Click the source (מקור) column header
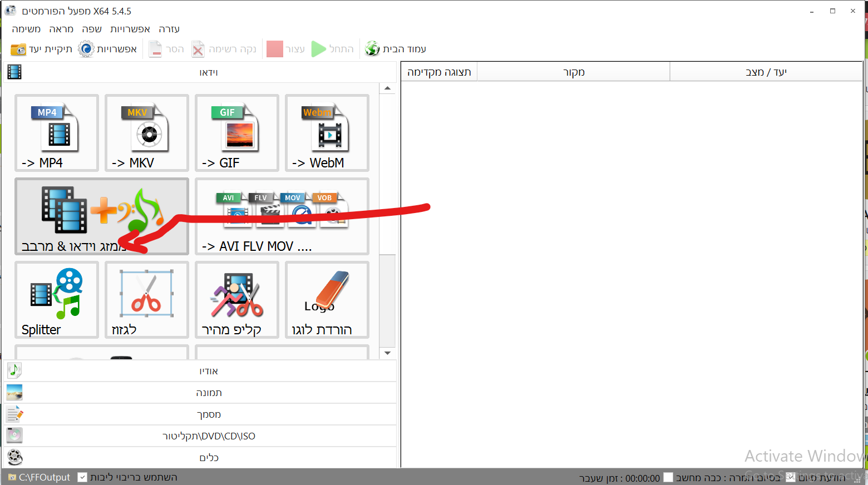The image size is (868, 485). [574, 72]
